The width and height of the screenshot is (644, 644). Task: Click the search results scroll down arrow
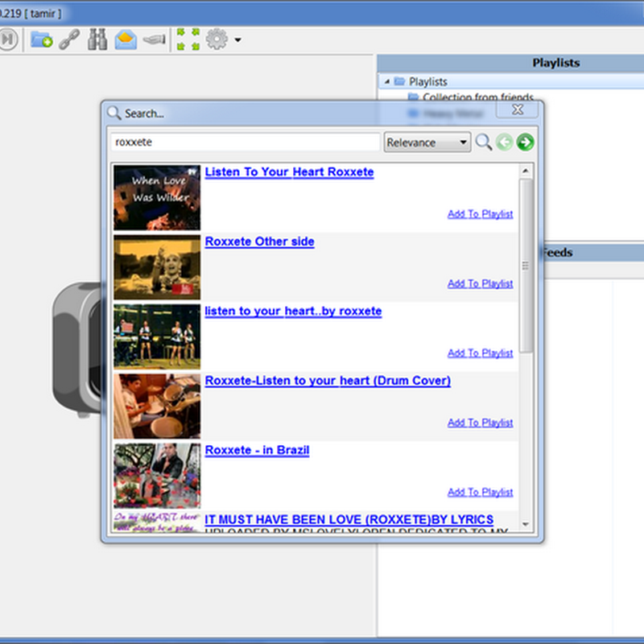(526, 524)
